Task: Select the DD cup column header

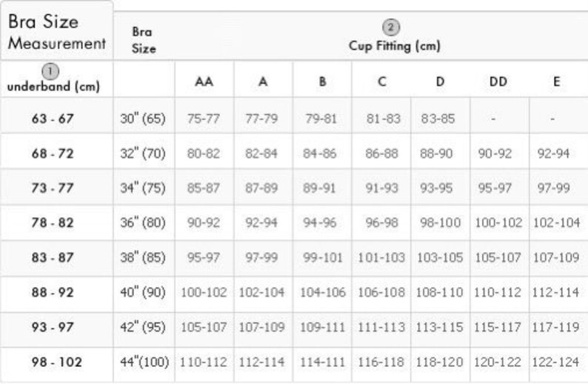Action: pos(498,82)
